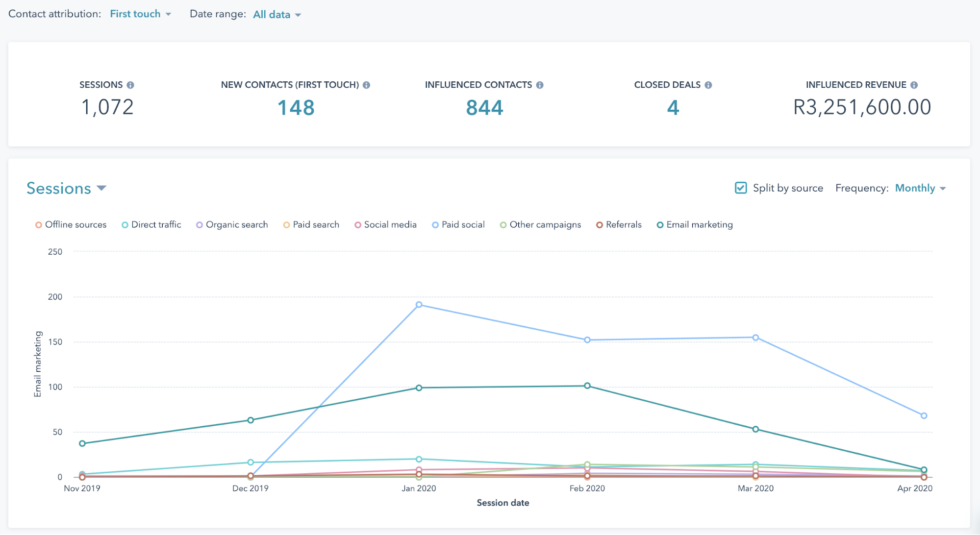Click the Frequency label
980x535 pixels.
point(862,188)
